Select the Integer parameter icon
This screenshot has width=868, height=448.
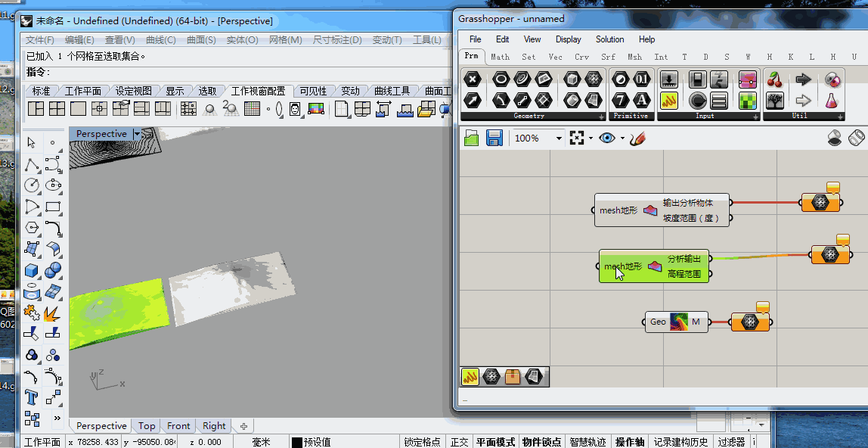(x=621, y=100)
